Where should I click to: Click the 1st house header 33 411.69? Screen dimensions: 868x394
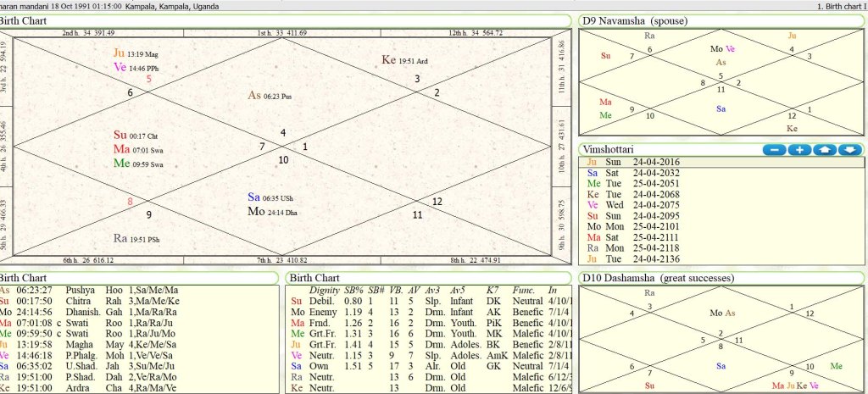pyautogui.click(x=282, y=33)
